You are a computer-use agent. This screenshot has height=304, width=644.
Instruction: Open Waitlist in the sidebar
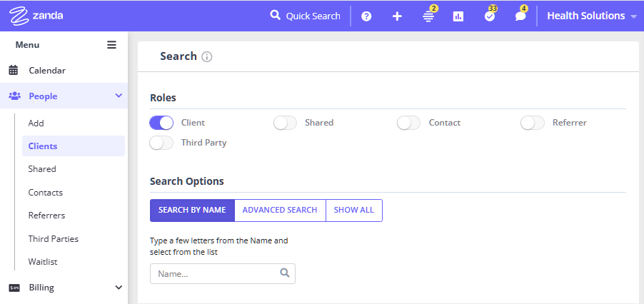43,262
